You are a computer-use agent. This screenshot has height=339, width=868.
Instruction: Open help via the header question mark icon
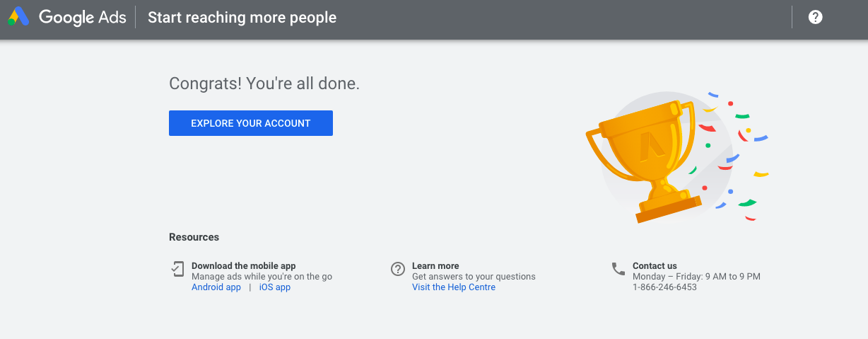pos(815,17)
